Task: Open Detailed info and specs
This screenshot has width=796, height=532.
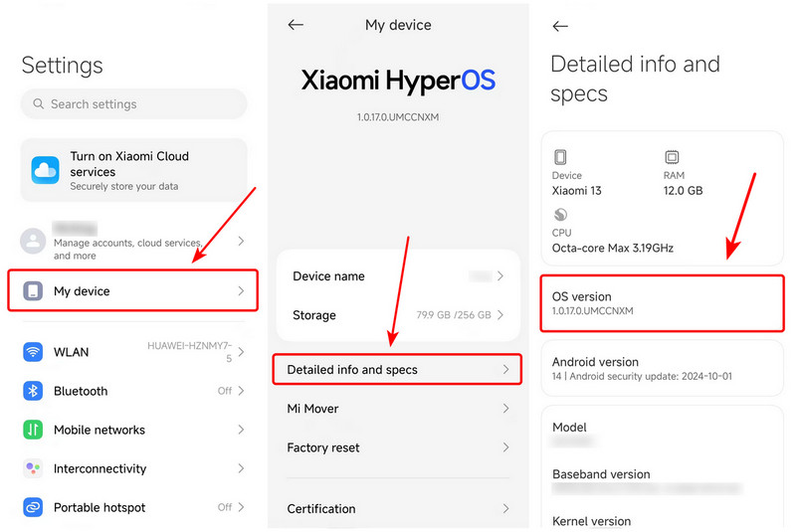Action: 397,369
